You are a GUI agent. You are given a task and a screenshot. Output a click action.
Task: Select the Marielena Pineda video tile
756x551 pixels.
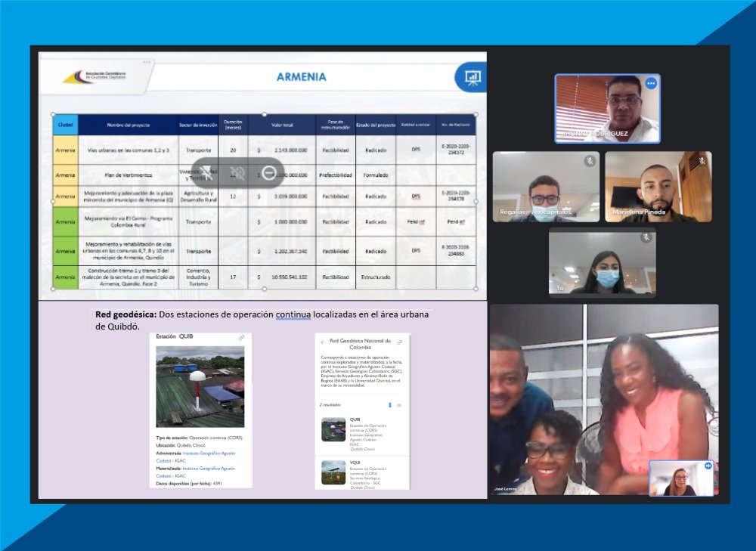pyautogui.click(x=658, y=187)
